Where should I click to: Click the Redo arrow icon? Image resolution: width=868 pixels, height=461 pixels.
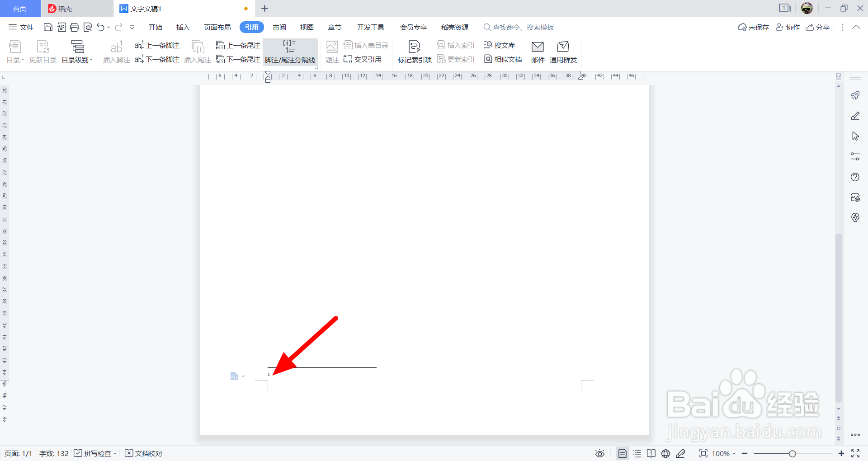118,27
